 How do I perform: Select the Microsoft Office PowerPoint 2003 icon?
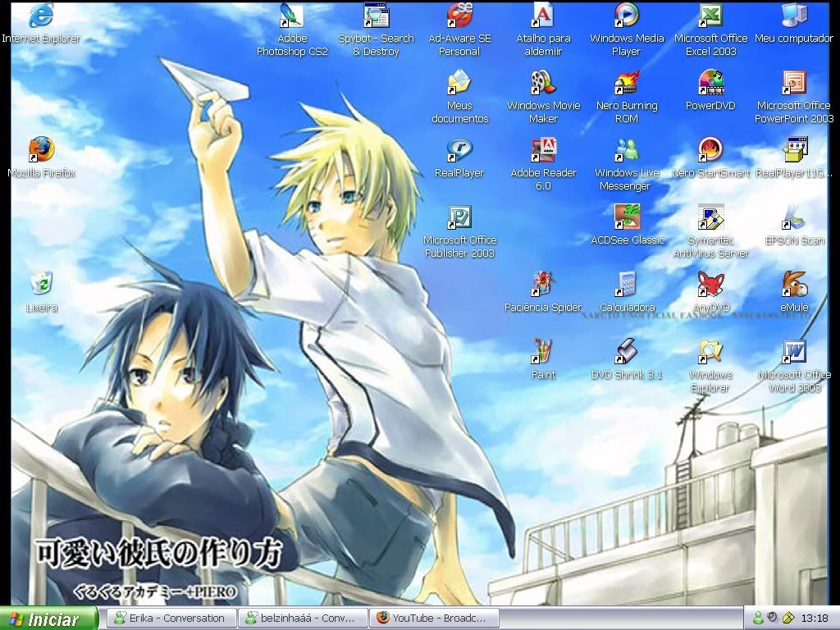click(x=794, y=83)
